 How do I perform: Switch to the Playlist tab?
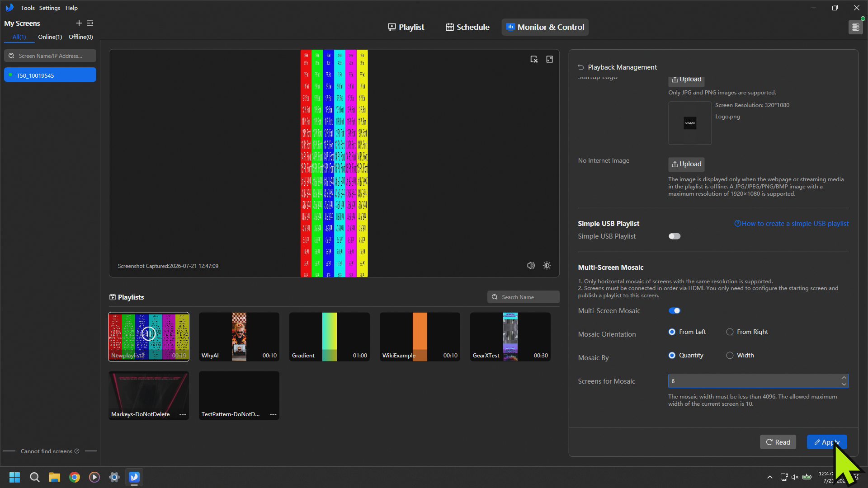(406, 27)
